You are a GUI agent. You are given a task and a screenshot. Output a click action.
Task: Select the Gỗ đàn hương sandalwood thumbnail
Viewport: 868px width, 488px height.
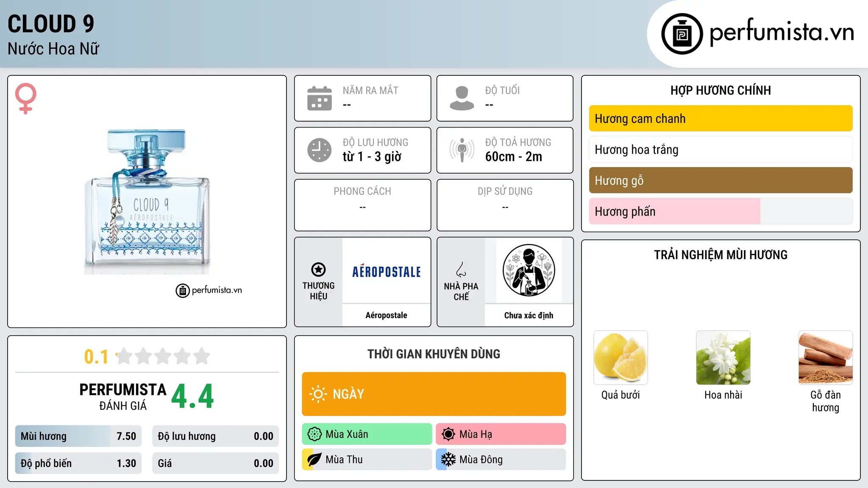click(826, 358)
